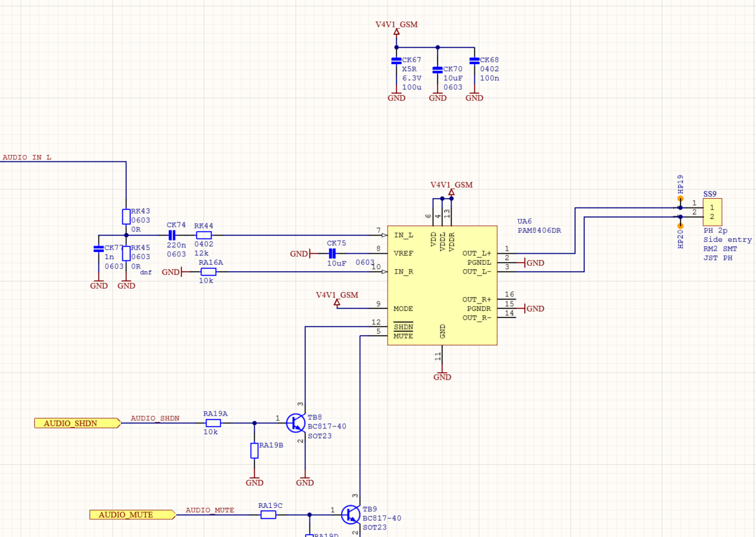Select capacitor CK74 symbol
Image resolution: width=756 pixels, height=537 pixels.
[x=172, y=235]
